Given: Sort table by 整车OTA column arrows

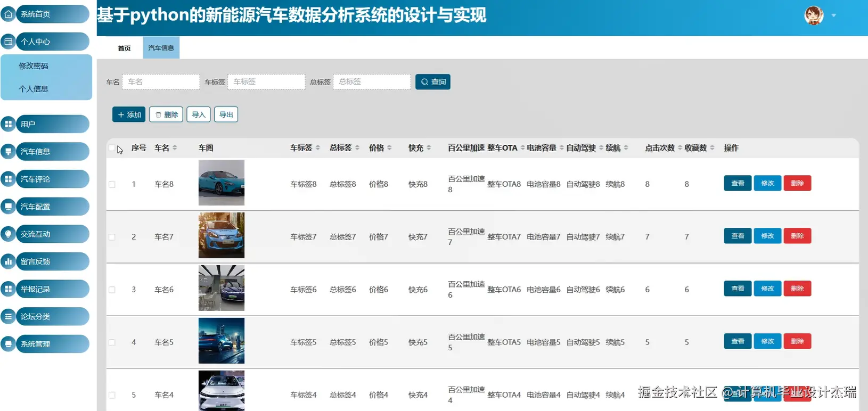Looking at the screenshot, I should tap(522, 147).
